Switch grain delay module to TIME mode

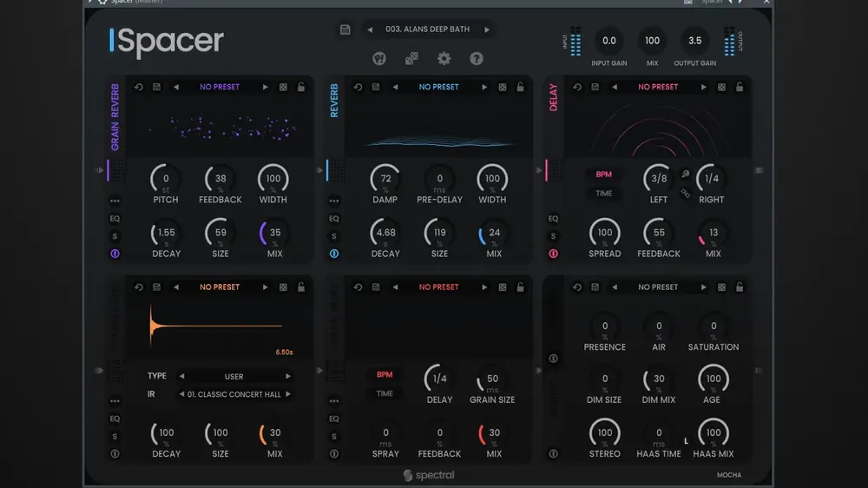(x=385, y=393)
